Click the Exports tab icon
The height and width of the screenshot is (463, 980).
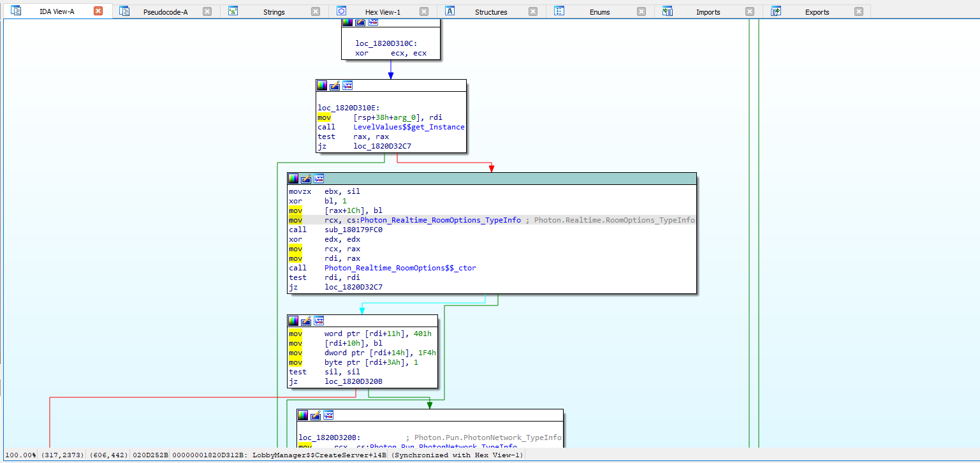[776, 11]
